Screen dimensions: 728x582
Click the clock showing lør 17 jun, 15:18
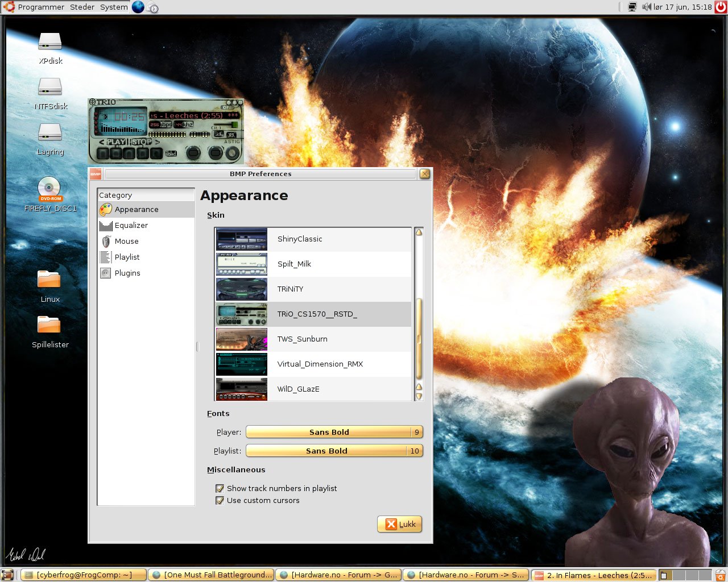tap(682, 7)
